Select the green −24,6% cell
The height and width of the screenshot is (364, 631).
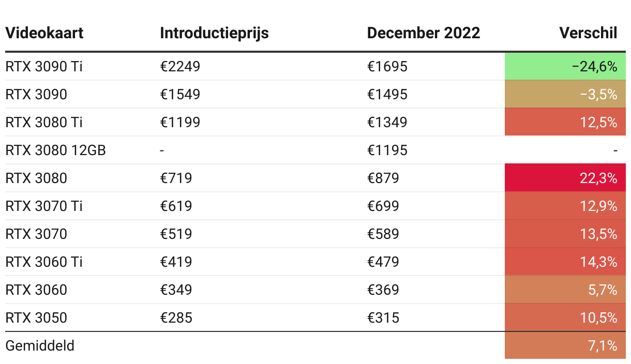coord(565,66)
